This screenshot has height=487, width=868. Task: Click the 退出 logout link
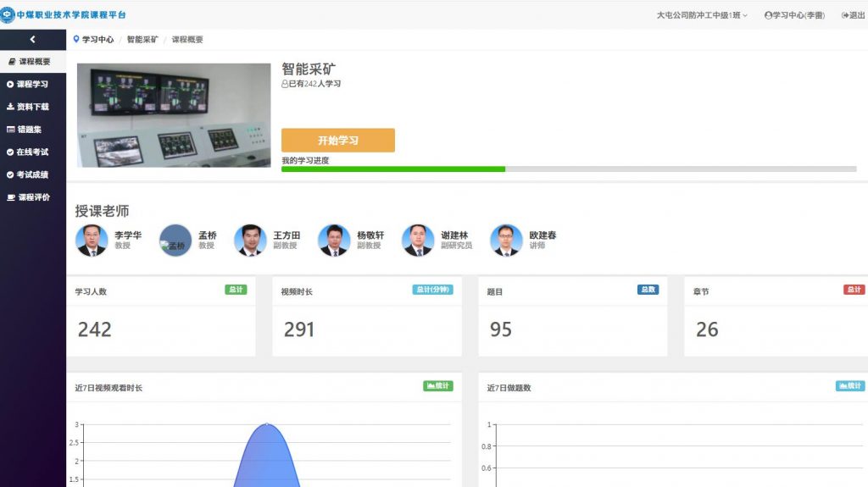pos(853,15)
